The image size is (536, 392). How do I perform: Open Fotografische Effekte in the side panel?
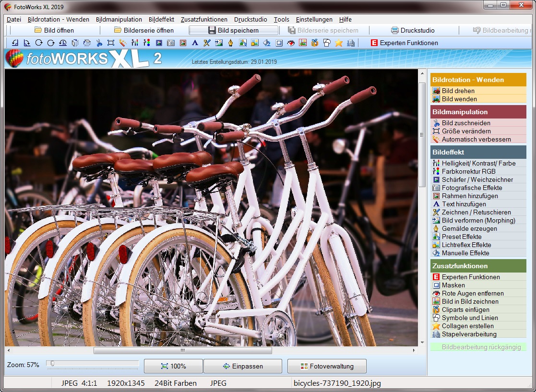coord(478,188)
